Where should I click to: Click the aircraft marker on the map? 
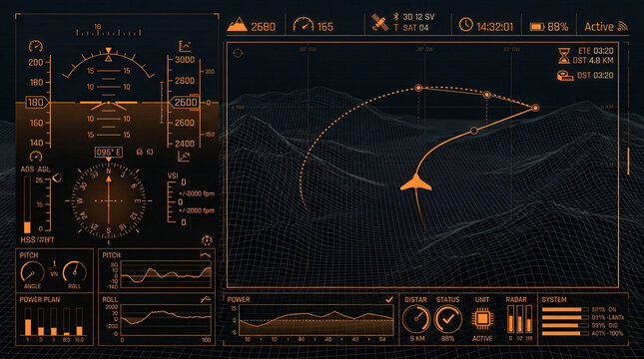pyautogui.click(x=416, y=182)
